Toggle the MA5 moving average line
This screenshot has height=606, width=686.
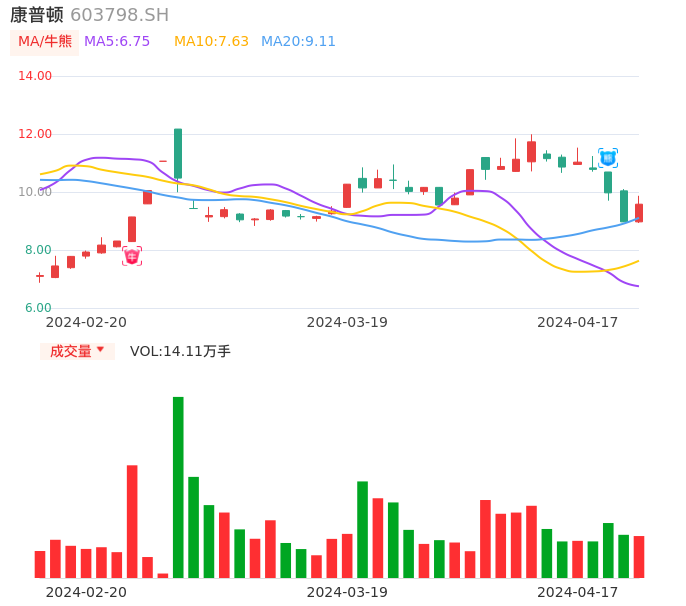click(x=117, y=41)
